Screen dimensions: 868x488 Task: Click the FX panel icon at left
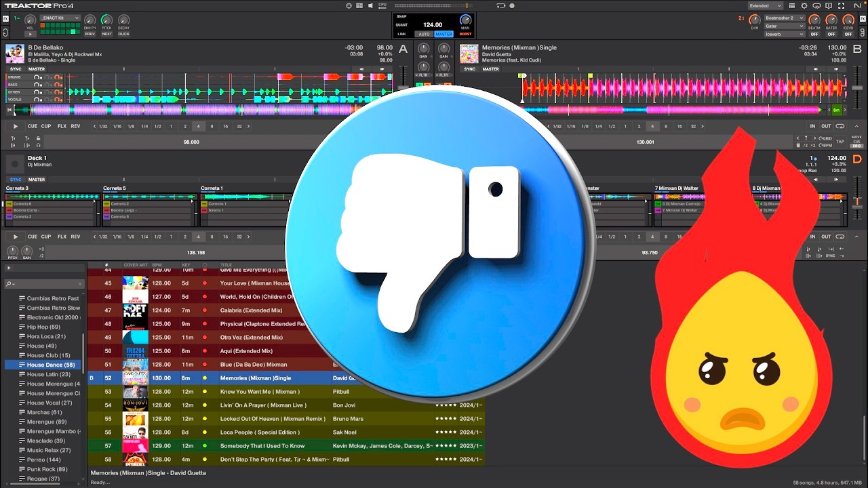6,18
